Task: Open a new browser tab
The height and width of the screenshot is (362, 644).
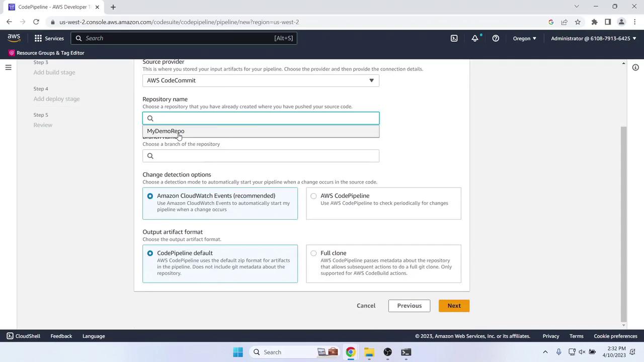Action: [x=113, y=7]
